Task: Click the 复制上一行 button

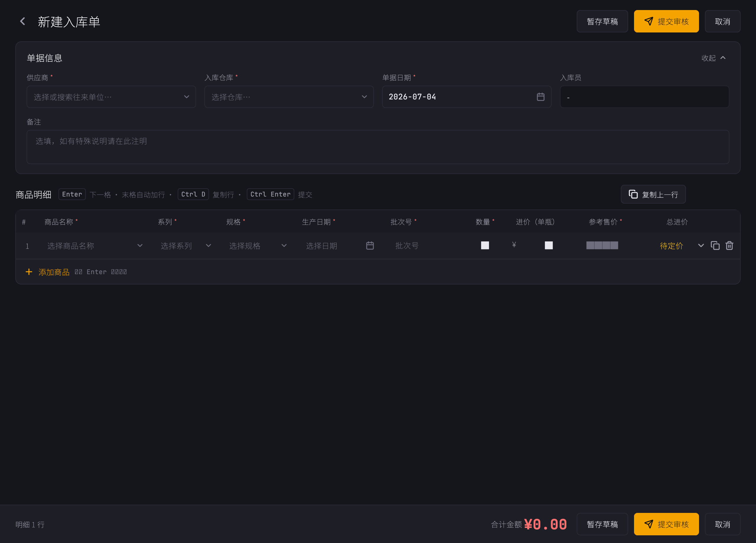Action: [x=653, y=194]
